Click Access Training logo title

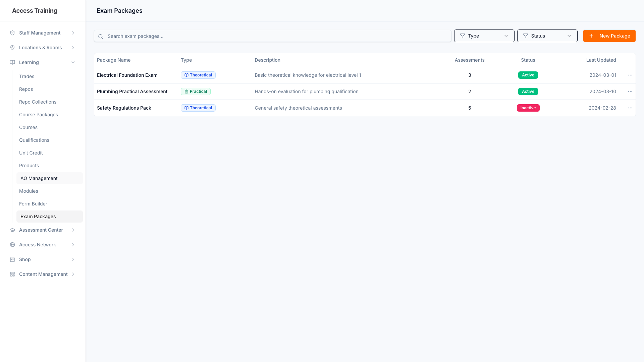[x=35, y=11]
